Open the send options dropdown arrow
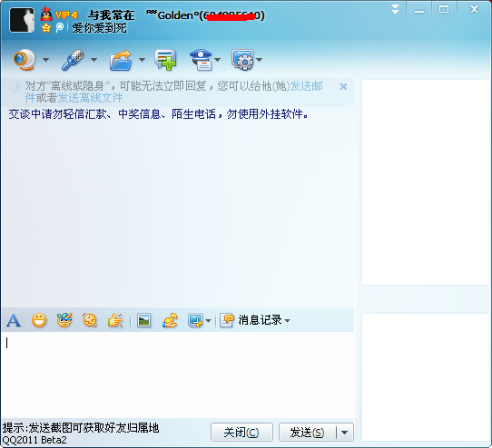 pyautogui.click(x=345, y=432)
